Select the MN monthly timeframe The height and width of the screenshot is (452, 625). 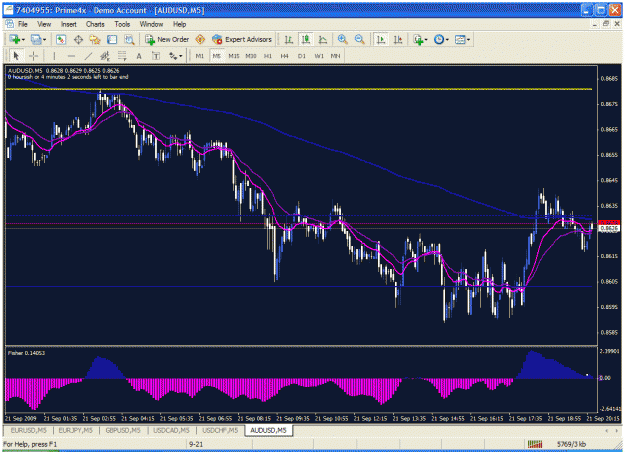tap(335, 56)
